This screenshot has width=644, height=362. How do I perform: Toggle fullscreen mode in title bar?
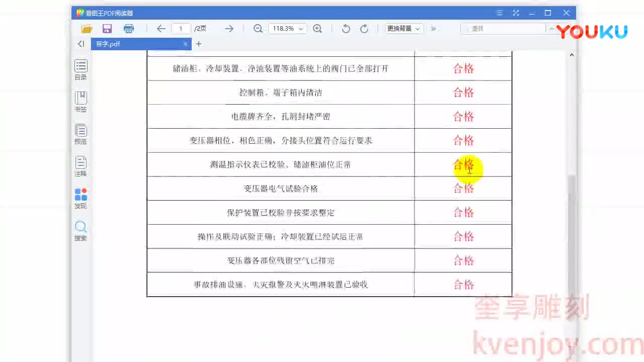[516, 13]
